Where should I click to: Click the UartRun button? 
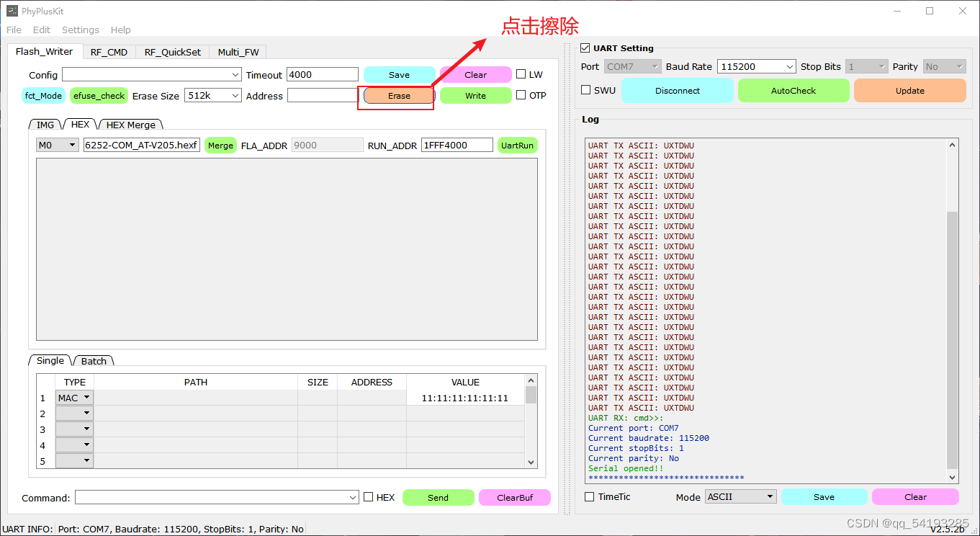(517, 146)
